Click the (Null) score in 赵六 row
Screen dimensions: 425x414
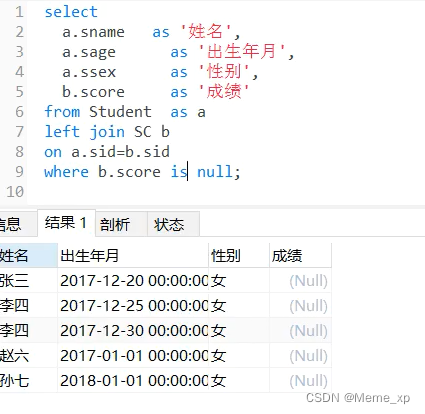tap(300, 355)
